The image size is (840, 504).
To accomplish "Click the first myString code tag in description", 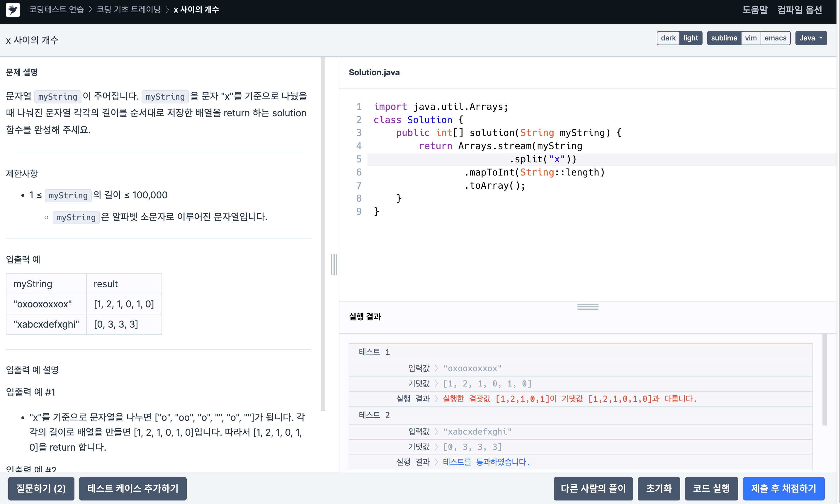I will 57,96.
